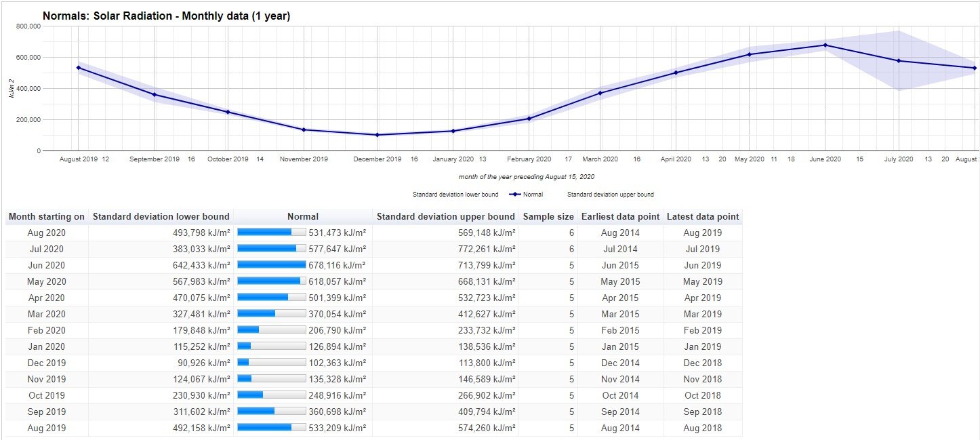Click the latest data point 'Oct 2018'
The image size is (980, 440).
(703, 395)
